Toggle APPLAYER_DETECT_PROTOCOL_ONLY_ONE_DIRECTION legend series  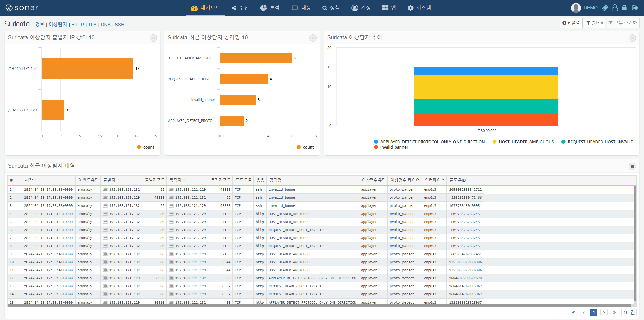429,142
